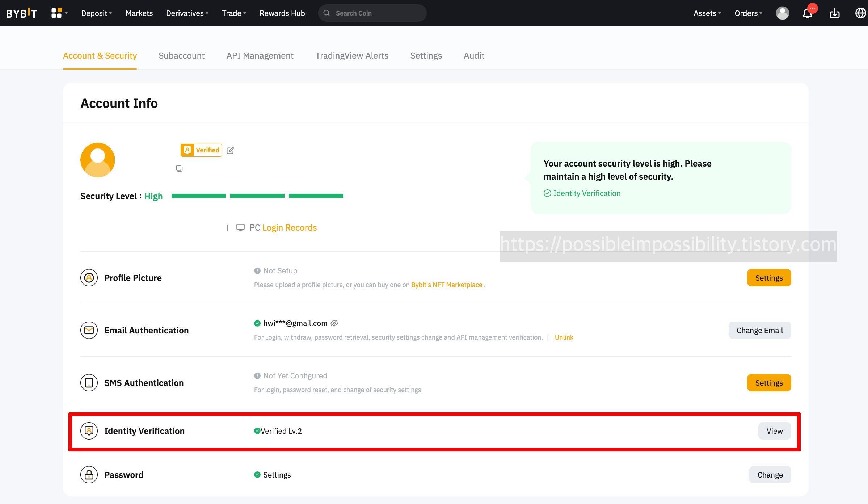Click View for Identity Verification
This screenshot has height=504, width=868.
(x=774, y=431)
